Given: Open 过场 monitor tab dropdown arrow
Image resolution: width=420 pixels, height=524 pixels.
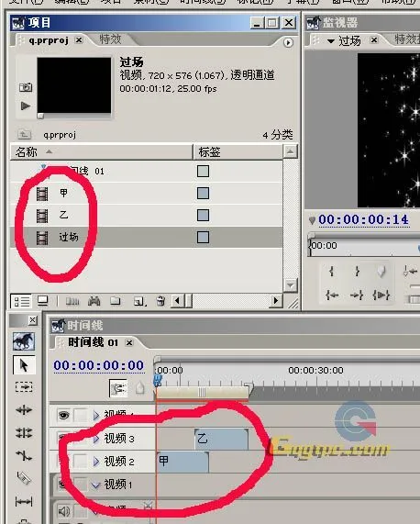Looking at the screenshot, I should (331, 41).
